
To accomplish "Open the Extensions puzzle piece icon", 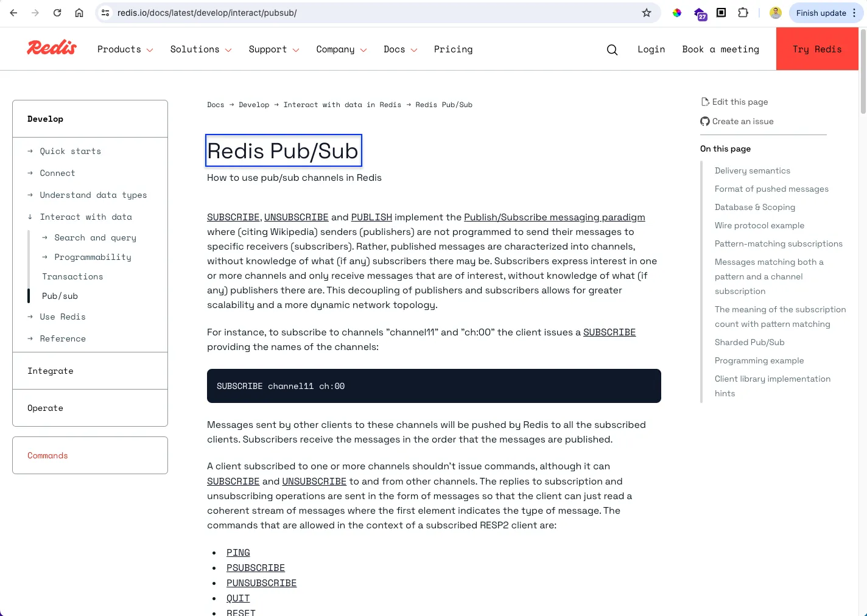I will tap(743, 13).
